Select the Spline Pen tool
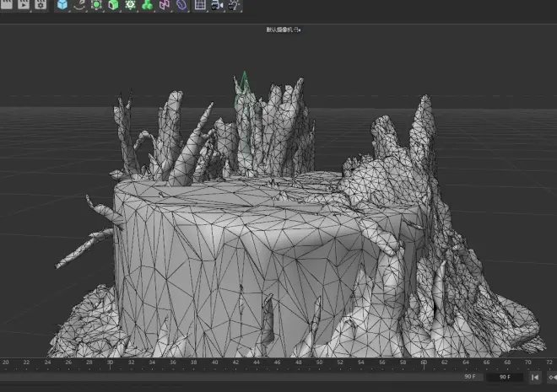Image resolution: width=557 pixels, height=392 pixels. tap(79, 5)
